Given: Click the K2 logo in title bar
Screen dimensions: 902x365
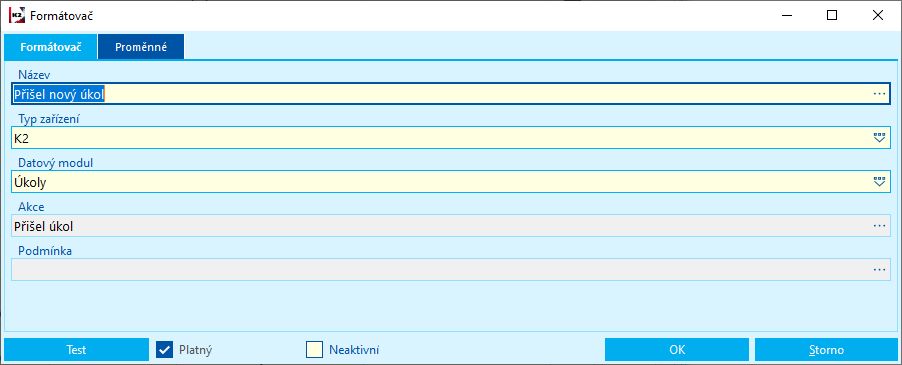Looking at the screenshot, I should (17, 16).
